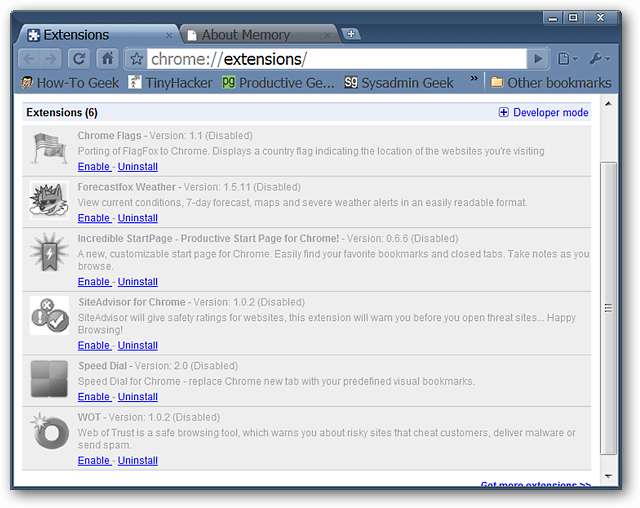Enable the SiteAdvisor for Chrome extension
This screenshot has height=508, width=640.
click(x=94, y=346)
